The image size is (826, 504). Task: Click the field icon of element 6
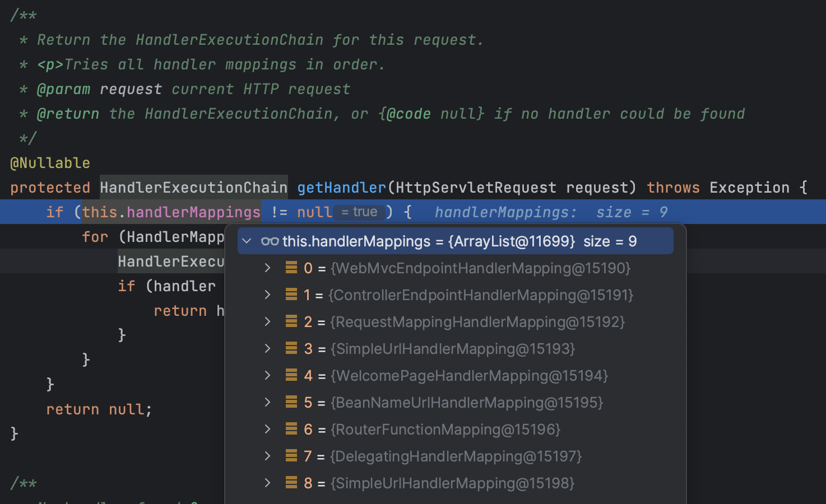[x=291, y=429]
